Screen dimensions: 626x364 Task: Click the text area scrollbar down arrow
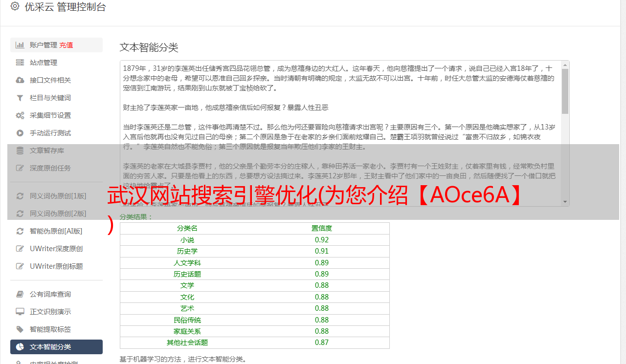565,202
